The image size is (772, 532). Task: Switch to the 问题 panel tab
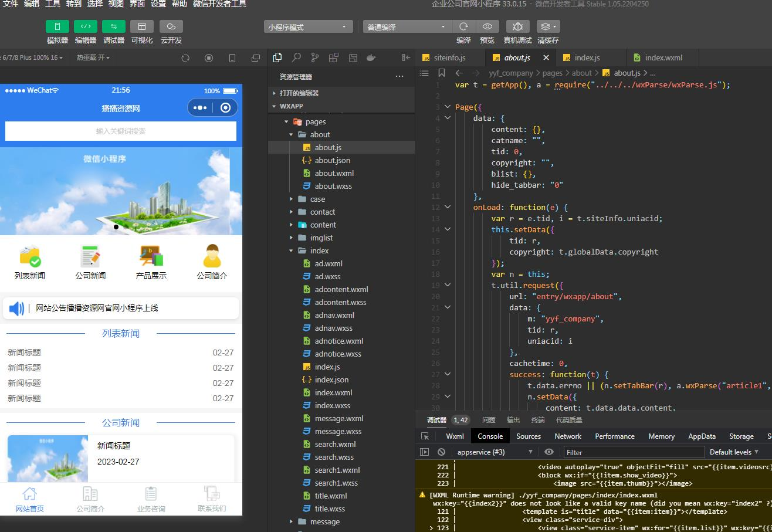[x=489, y=420]
